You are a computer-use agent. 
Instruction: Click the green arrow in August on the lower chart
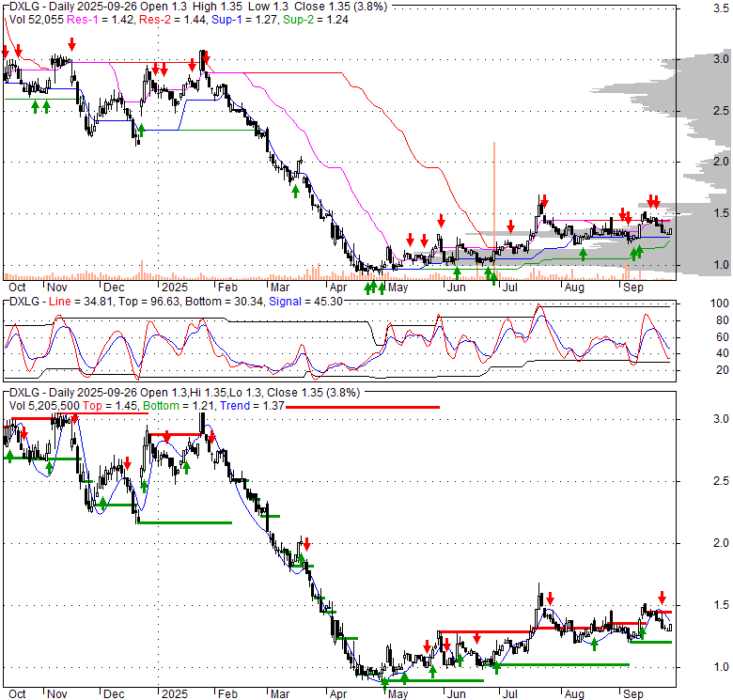[x=594, y=645]
